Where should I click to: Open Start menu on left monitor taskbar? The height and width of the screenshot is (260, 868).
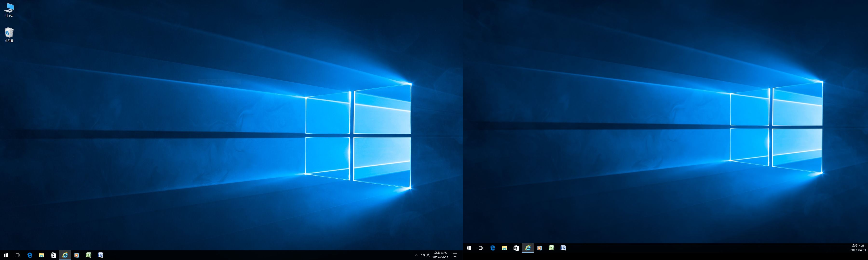pyautogui.click(x=6, y=255)
